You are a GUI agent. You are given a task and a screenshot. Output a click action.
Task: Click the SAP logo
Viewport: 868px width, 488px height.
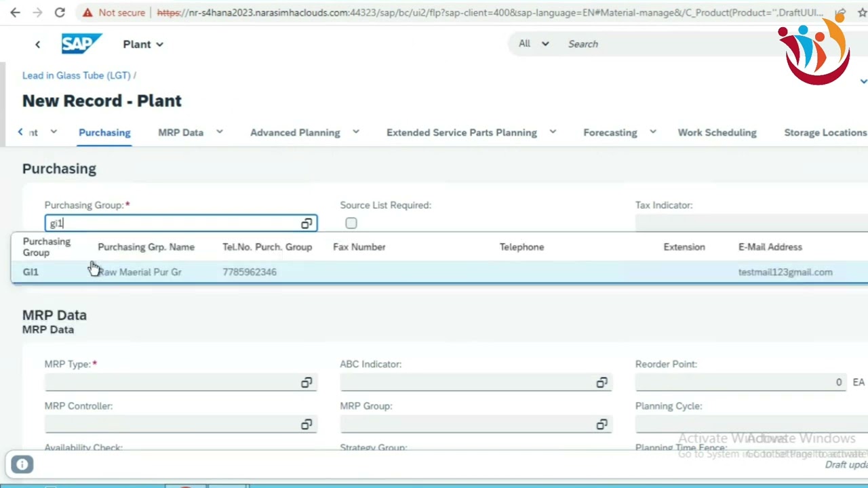[81, 44]
